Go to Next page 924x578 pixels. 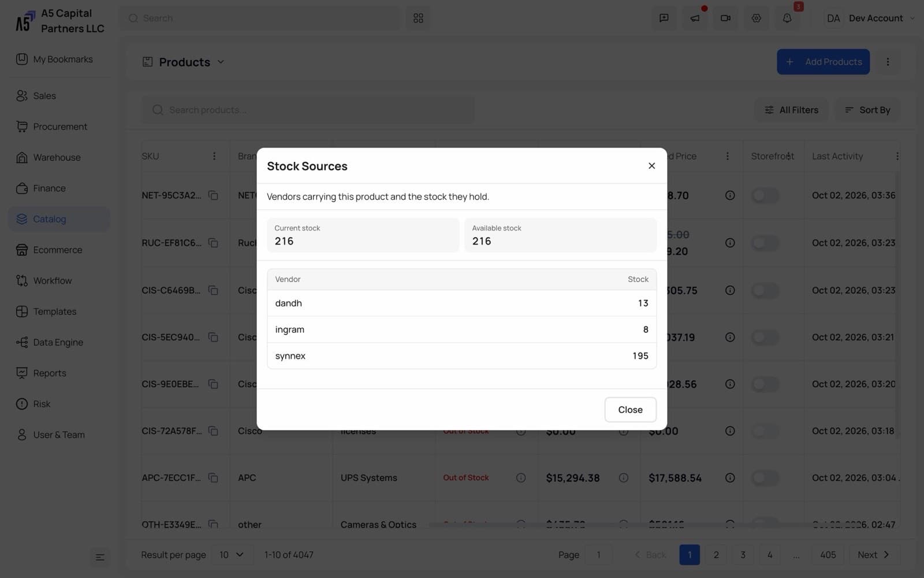[874, 555]
